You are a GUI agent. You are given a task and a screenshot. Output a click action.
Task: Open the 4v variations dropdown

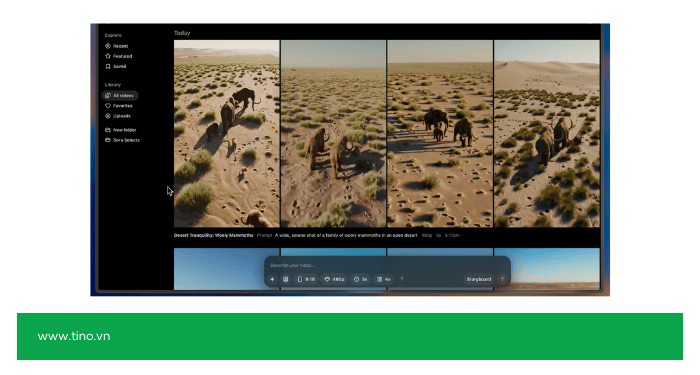click(383, 279)
